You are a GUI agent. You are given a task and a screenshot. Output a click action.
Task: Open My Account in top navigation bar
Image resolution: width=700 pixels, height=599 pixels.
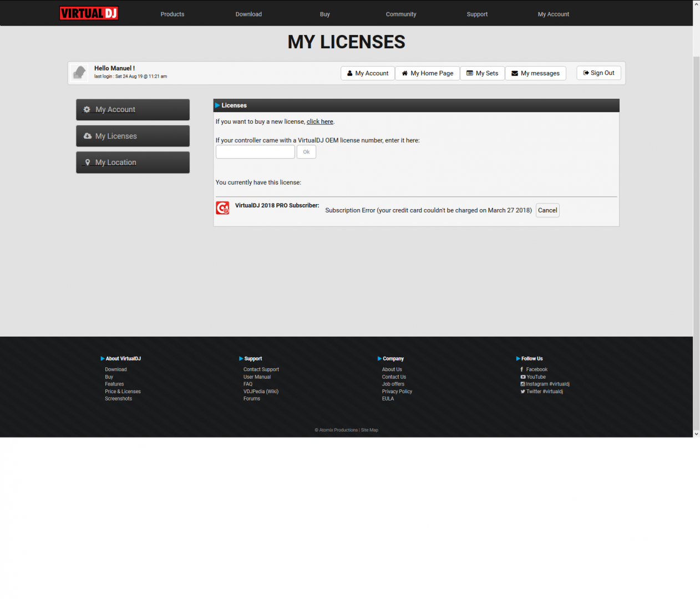pyautogui.click(x=554, y=14)
